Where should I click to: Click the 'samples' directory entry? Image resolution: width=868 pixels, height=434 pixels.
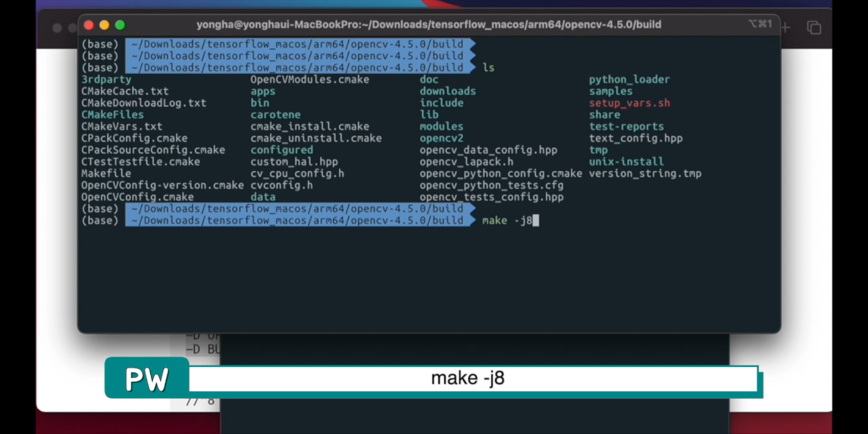tap(611, 91)
